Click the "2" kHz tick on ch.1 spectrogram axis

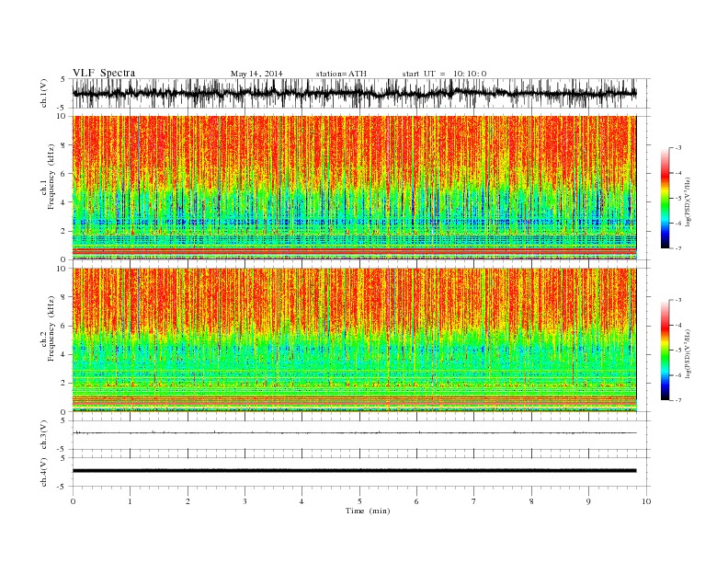[64, 231]
